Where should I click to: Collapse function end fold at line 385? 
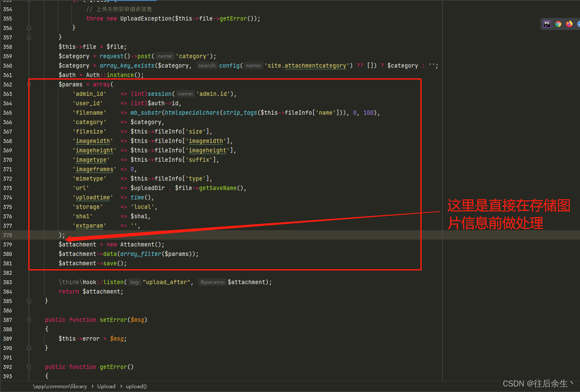pos(29,301)
